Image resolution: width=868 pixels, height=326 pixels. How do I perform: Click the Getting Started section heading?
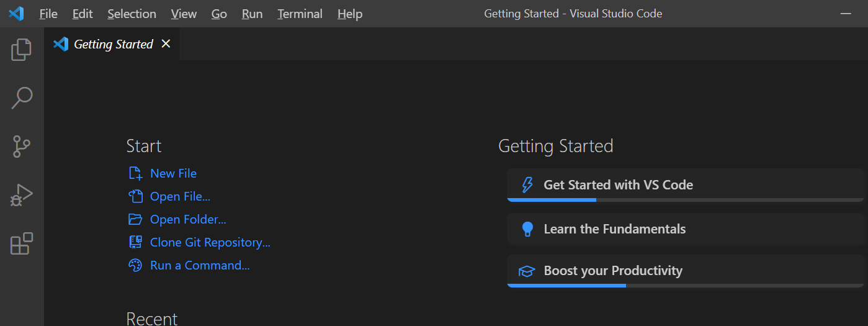click(x=556, y=146)
